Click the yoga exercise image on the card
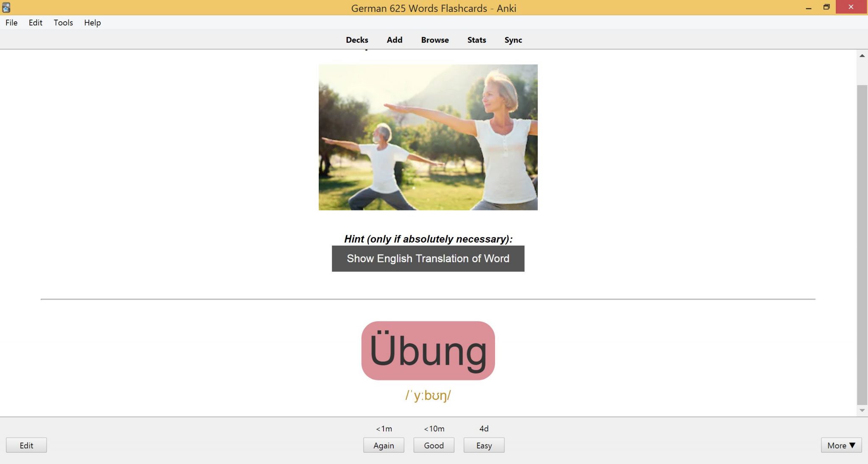Viewport: 868px width, 464px height. (x=428, y=137)
